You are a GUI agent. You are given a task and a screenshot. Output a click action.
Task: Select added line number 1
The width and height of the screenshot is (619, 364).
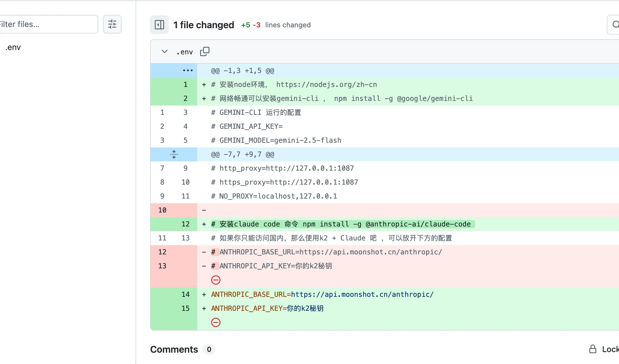pos(186,84)
